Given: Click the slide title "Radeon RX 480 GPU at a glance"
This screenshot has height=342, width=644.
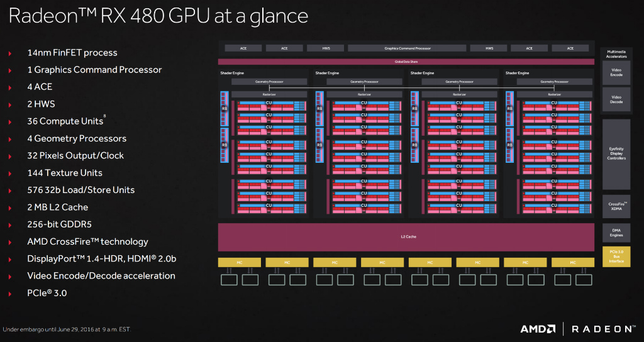Looking at the screenshot, I should 158,16.
